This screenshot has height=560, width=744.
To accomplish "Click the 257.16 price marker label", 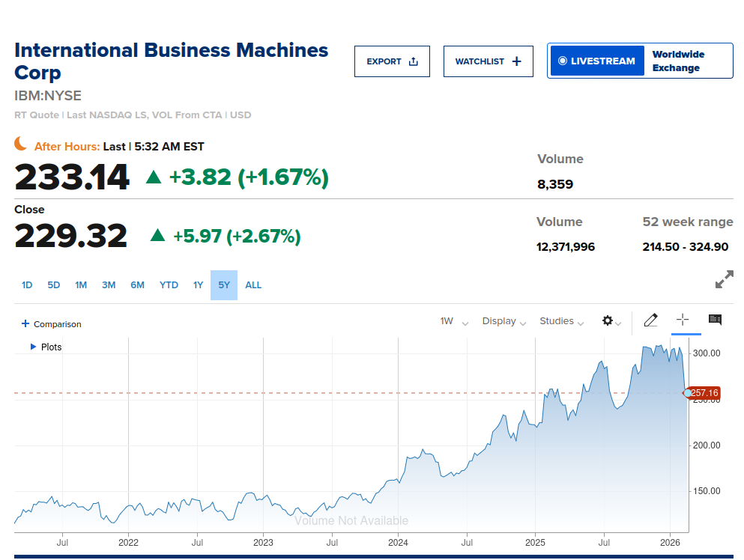I will [704, 393].
